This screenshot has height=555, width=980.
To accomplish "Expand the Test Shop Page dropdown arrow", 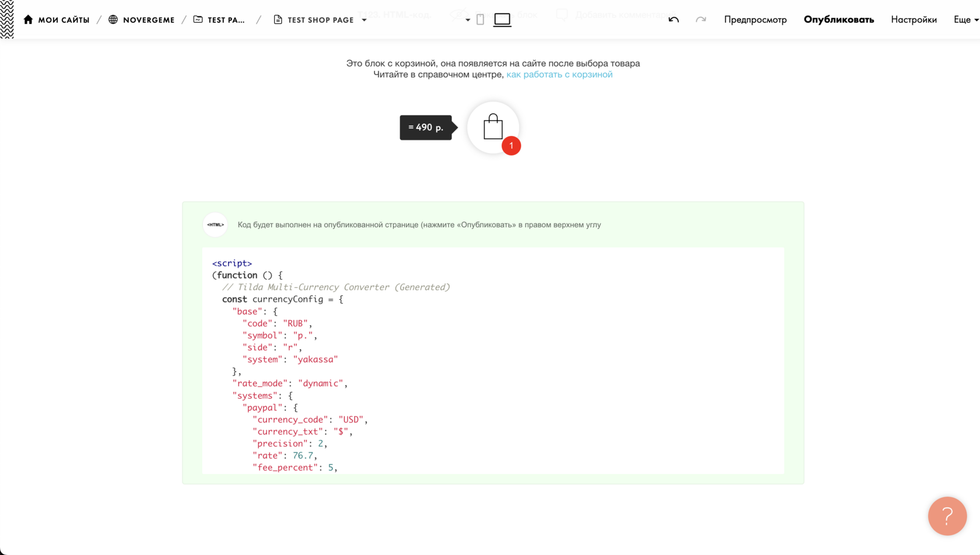I will [365, 20].
